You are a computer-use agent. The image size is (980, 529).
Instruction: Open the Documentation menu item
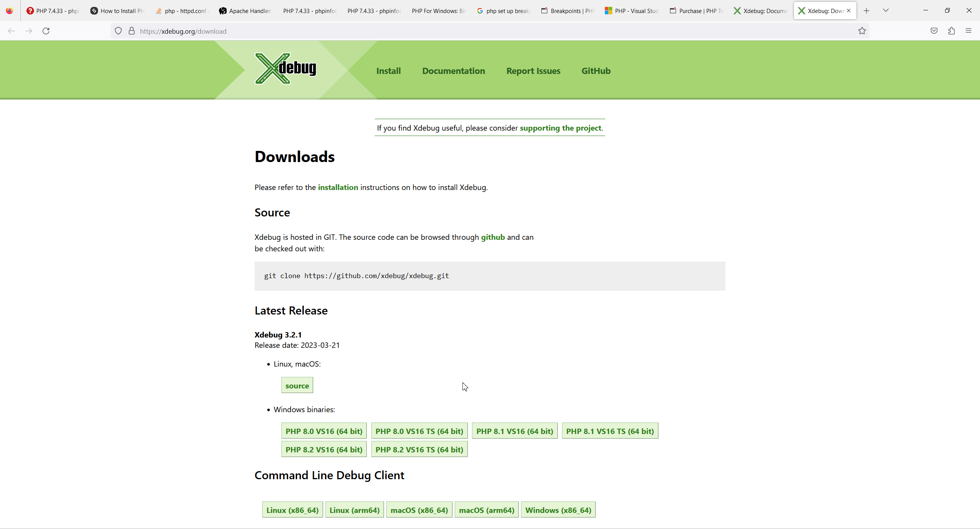(x=453, y=71)
